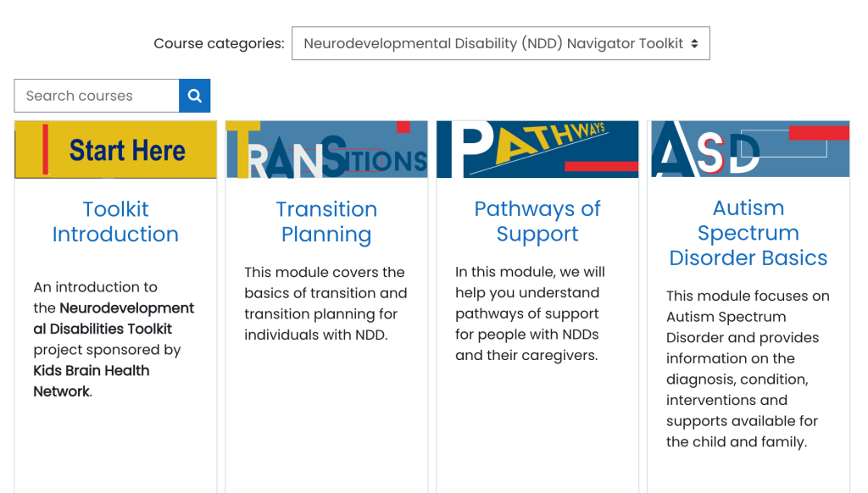
Task: Select the Pathways banner image
Action: click(x=537, y=150)
